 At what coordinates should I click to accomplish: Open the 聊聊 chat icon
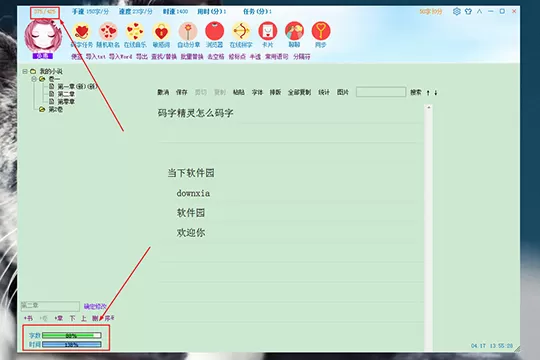(x=294, y=32)
